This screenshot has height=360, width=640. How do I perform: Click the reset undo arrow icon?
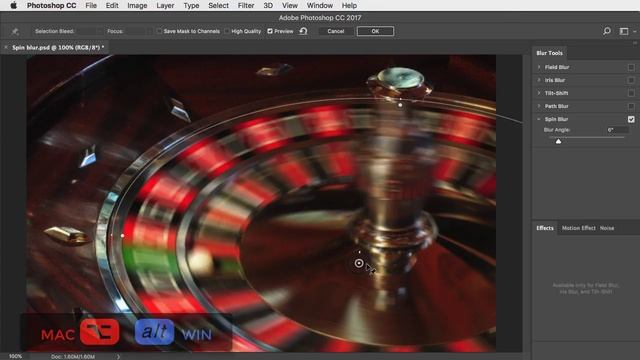point(303,31)
